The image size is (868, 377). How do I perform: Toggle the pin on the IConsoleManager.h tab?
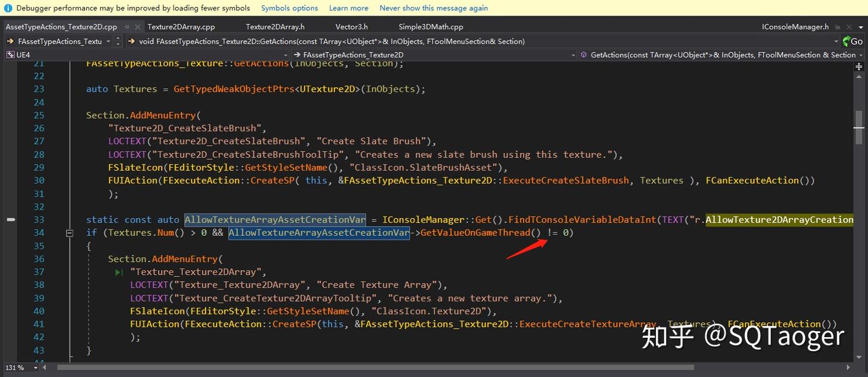[x=837, y=27]
